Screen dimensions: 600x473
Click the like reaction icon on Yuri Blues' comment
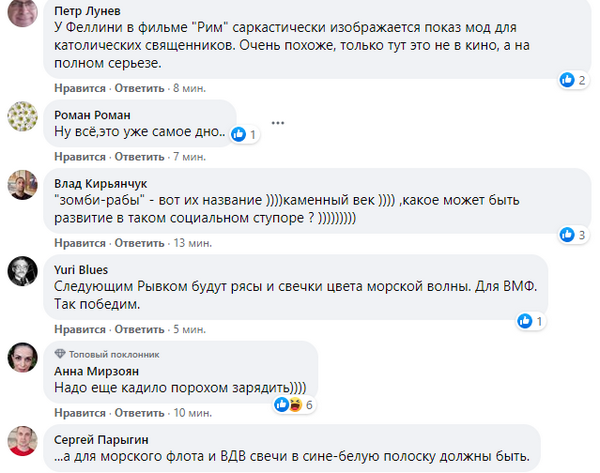pos(525,320)
